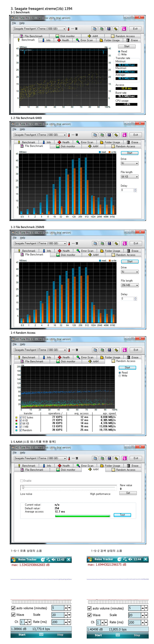
Task: Click close X icon in Noise Tracker 12:44
Action: coord(145,559)
